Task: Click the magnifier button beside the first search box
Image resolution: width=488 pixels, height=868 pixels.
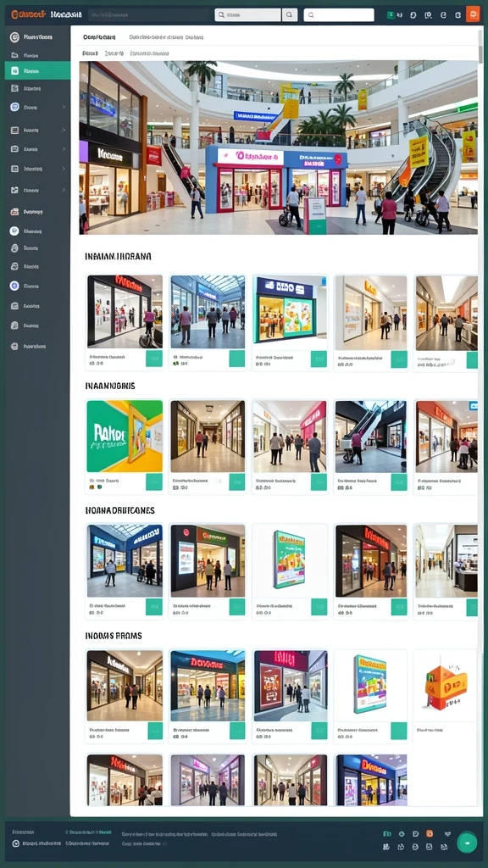Action: pos(290,15)
